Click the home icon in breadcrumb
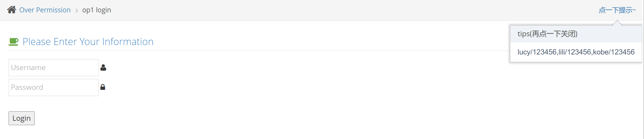Viewport: 644px width, 139px height. 11,10
